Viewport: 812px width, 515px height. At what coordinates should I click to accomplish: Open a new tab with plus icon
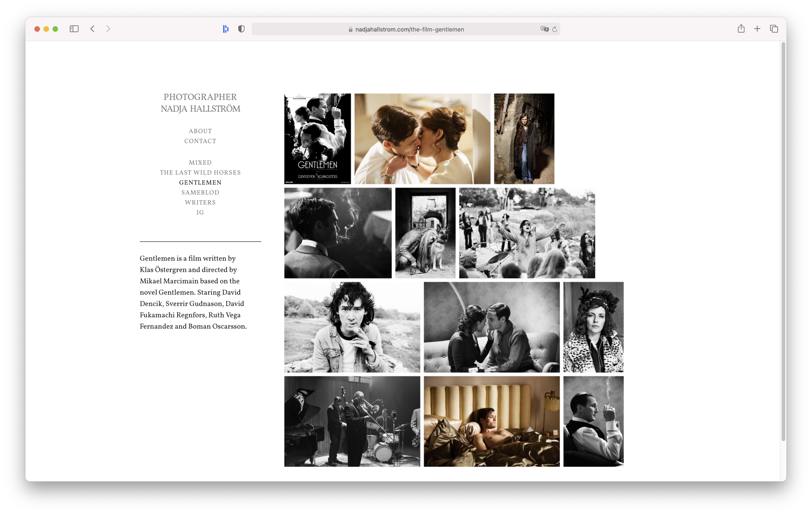[757, 29]
